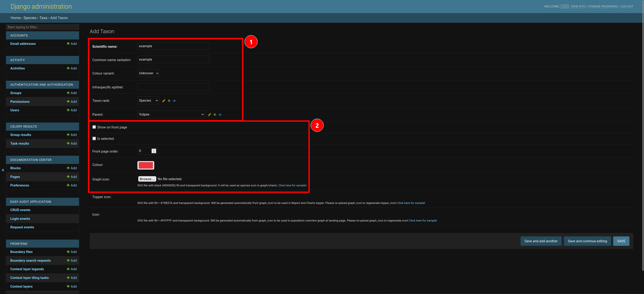The width and height of the screenshot is (644, 294).
Task: Click the VIEW SITE link
Action: pyautogui.click(x=578, y=7)
